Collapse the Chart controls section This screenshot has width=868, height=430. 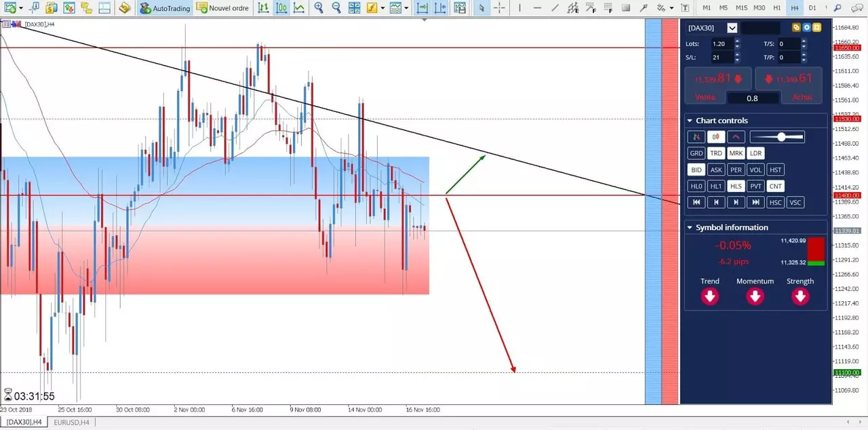(690, 121)
